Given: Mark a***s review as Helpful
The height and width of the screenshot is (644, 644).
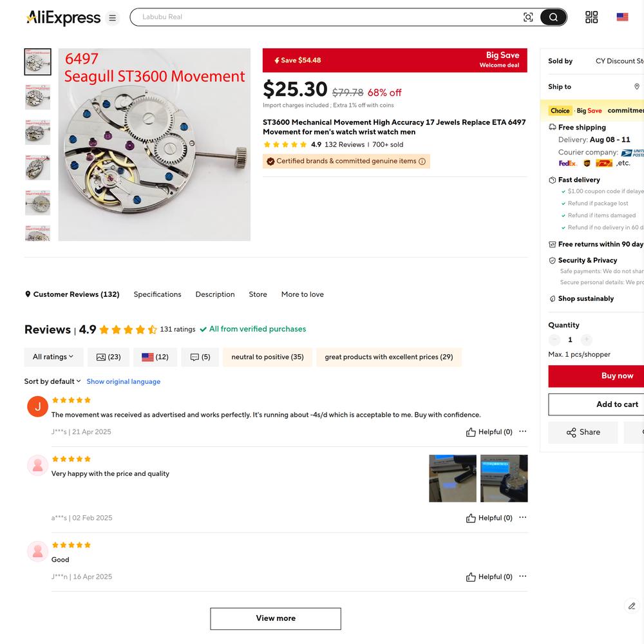Looking at the screenshot, I should click(x=489, y=518).
